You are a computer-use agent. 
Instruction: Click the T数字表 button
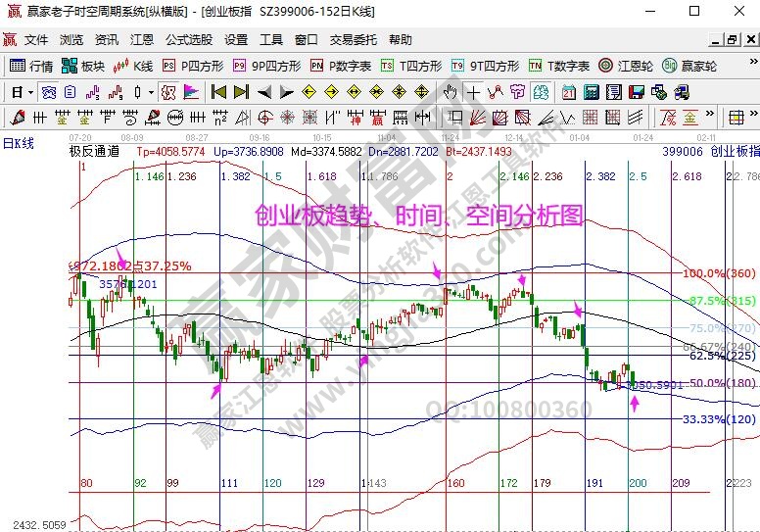click(x=559, y=66)
